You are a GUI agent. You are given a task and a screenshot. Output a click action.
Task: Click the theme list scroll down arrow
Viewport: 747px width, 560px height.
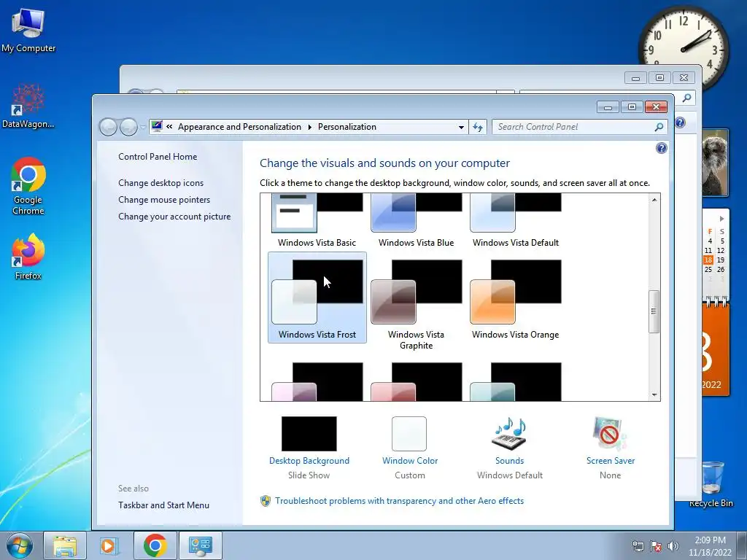click(x=654, y=394)
